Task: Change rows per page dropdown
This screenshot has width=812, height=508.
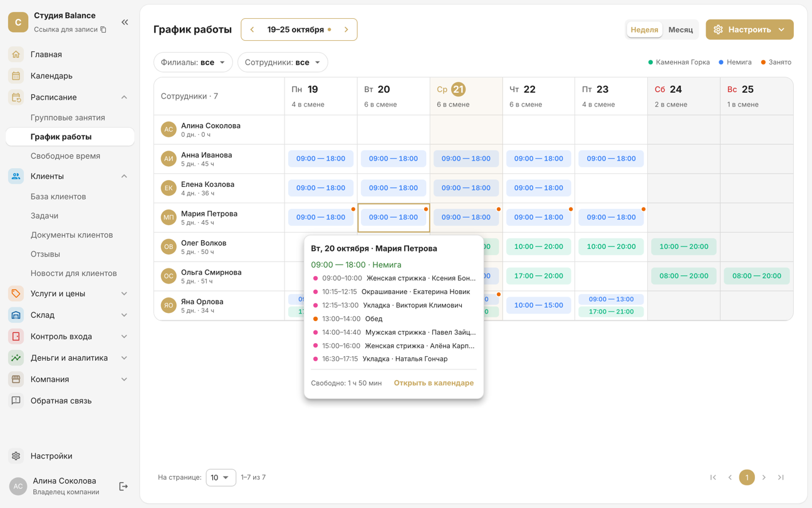Action: (x=221, y=477)
